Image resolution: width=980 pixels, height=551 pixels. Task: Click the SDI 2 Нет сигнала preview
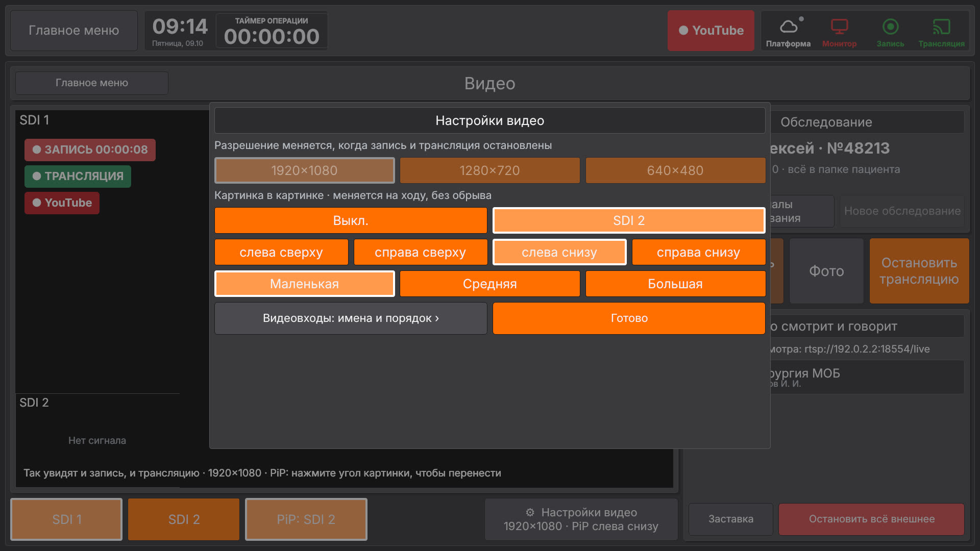tap(97, 441)
